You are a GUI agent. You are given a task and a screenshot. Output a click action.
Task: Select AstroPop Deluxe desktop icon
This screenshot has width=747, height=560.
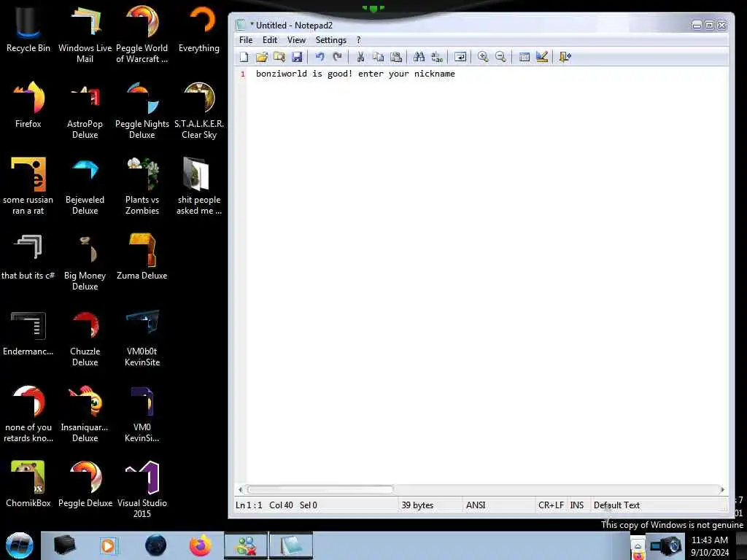pos(85,111)
